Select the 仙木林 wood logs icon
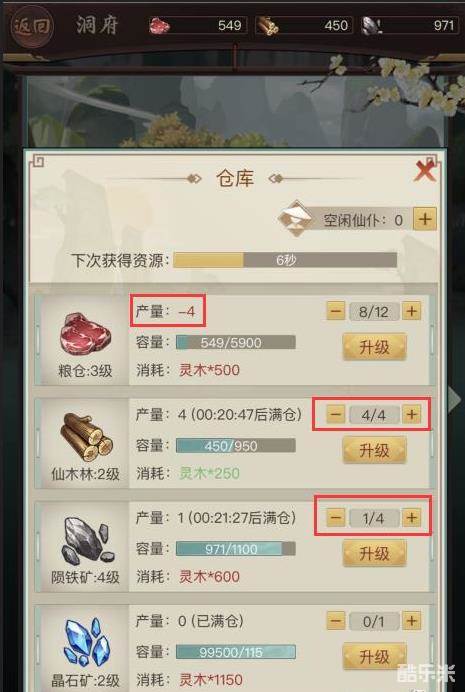The width and height of the screenshot is (465, 692). 86,437
